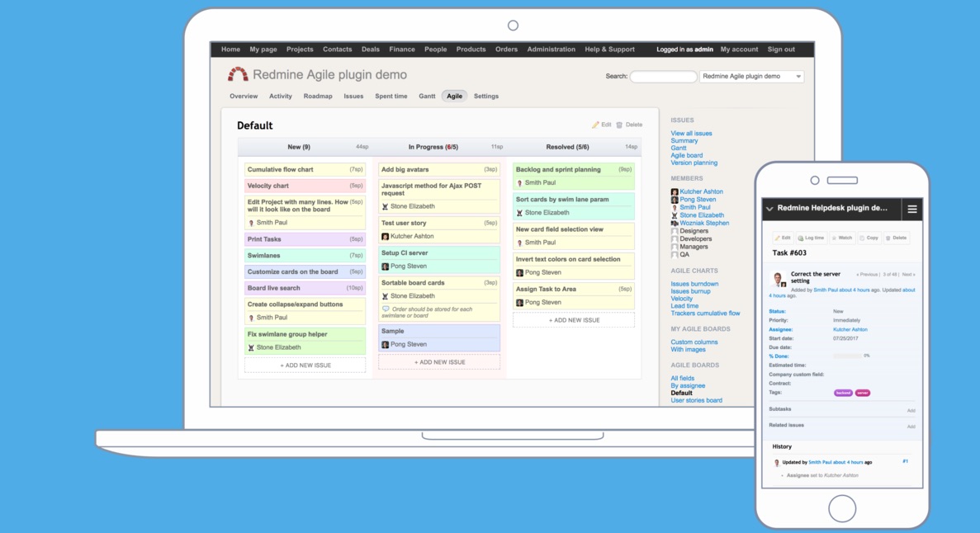980x533 pixels.
Task: Click the Log time clock icon on Task #603
Action: [801, 238]
